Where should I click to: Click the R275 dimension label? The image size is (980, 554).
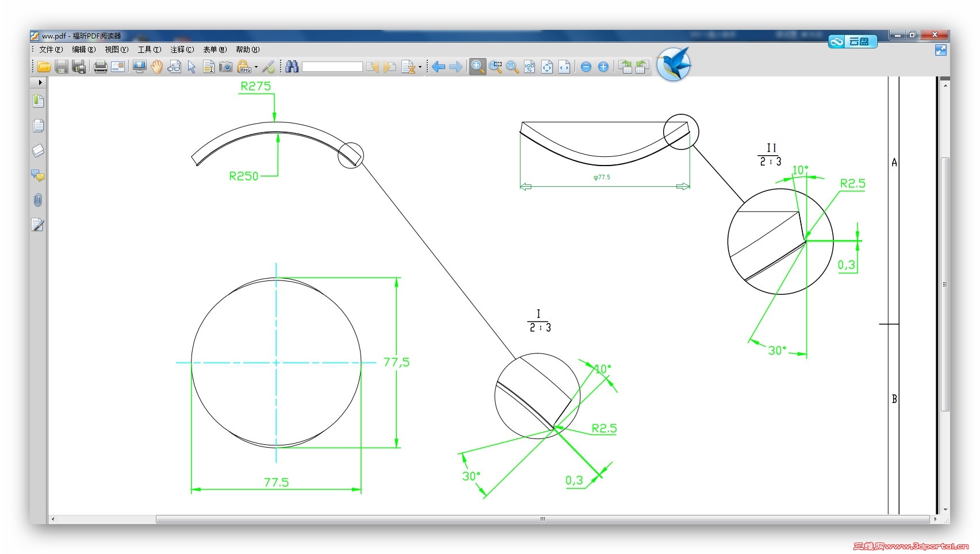click(x=255, y=86)
